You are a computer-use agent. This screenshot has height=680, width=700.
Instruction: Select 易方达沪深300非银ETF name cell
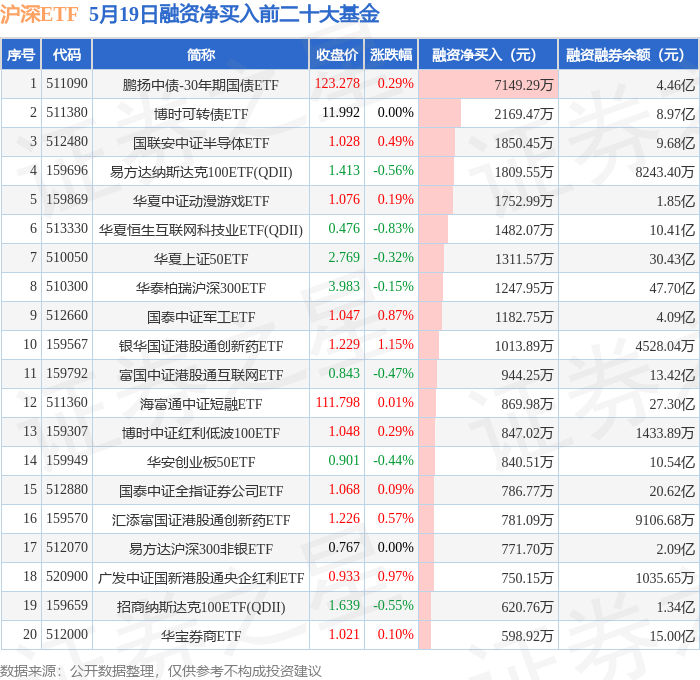click(200, 549)
